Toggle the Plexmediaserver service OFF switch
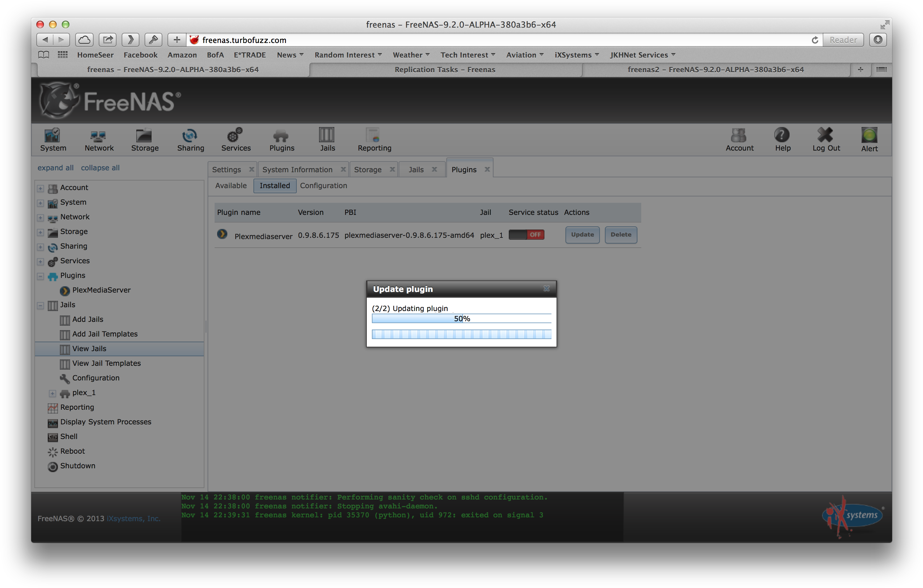923x588 pixels. (x=526, y=235)
